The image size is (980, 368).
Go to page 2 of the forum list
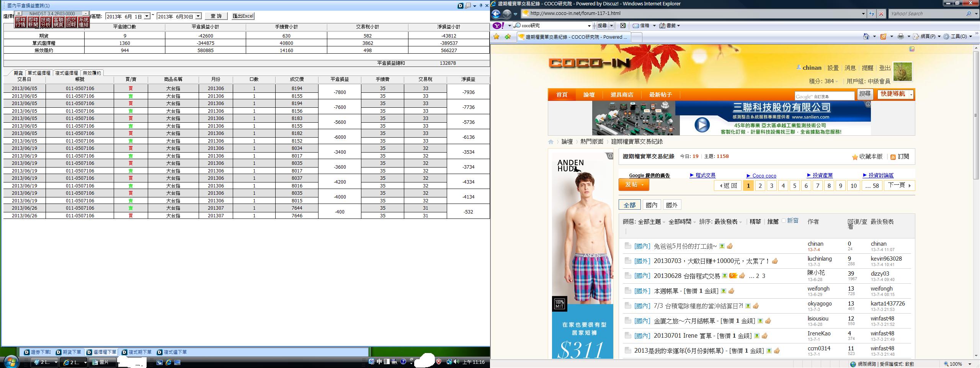click(760, 186)
